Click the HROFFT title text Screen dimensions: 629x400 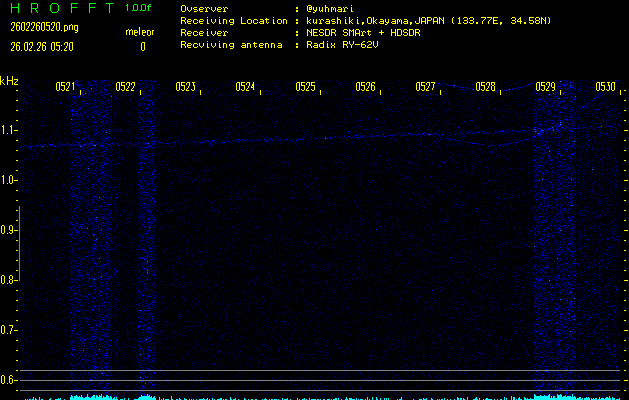(58, 8)
